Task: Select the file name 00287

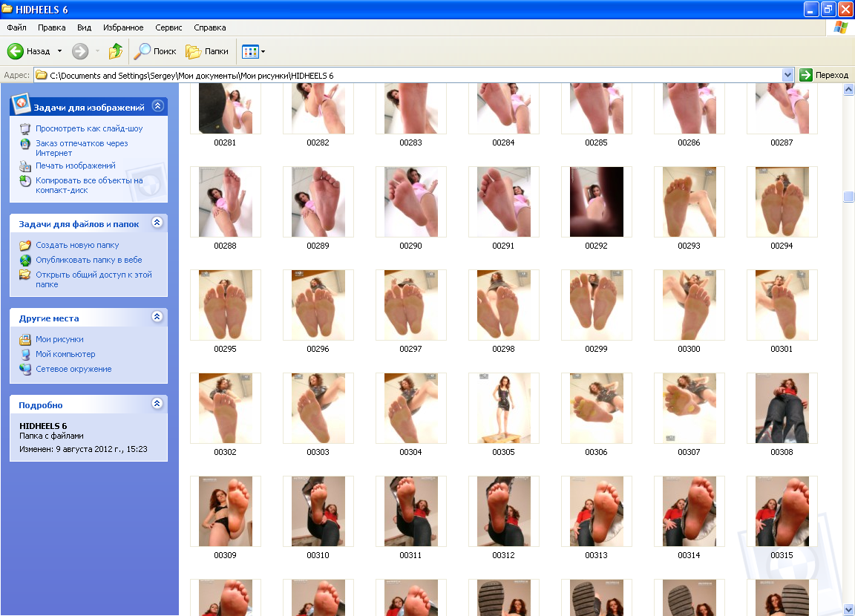Action: tap(782, 142)
